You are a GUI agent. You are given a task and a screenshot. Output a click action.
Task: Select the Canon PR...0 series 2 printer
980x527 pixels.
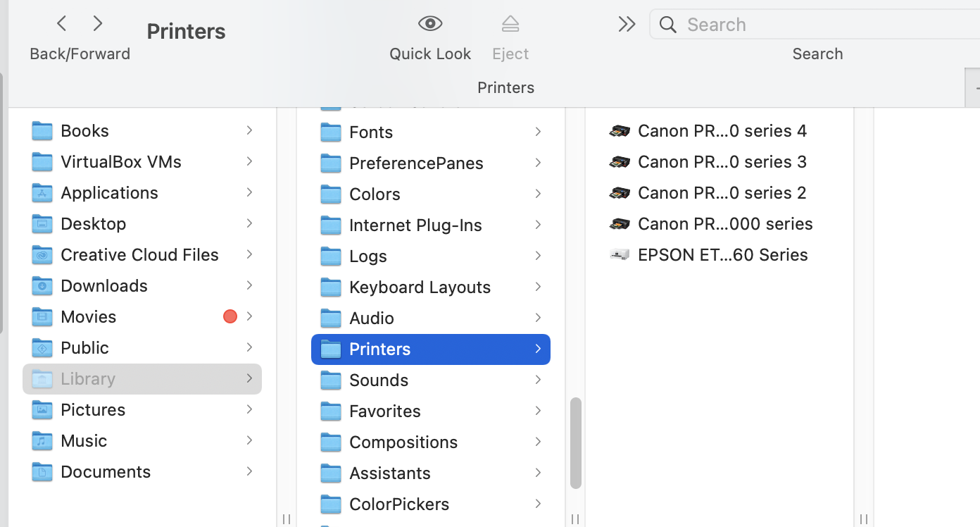(722, 192)
